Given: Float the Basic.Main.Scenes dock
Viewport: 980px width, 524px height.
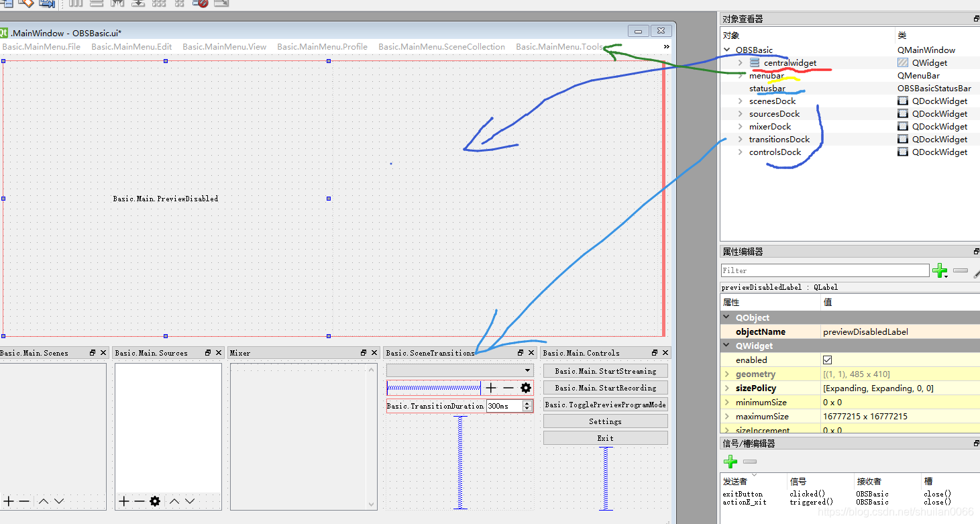Looking at the screenshot, I should [93, 353].
